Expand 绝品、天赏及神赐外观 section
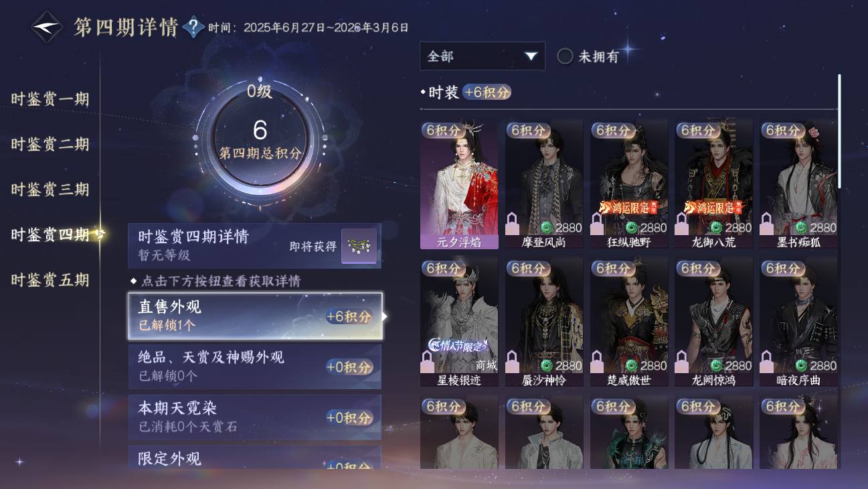Image resolution: width=868 pixels, height=489 pixels. click(255, 366)
